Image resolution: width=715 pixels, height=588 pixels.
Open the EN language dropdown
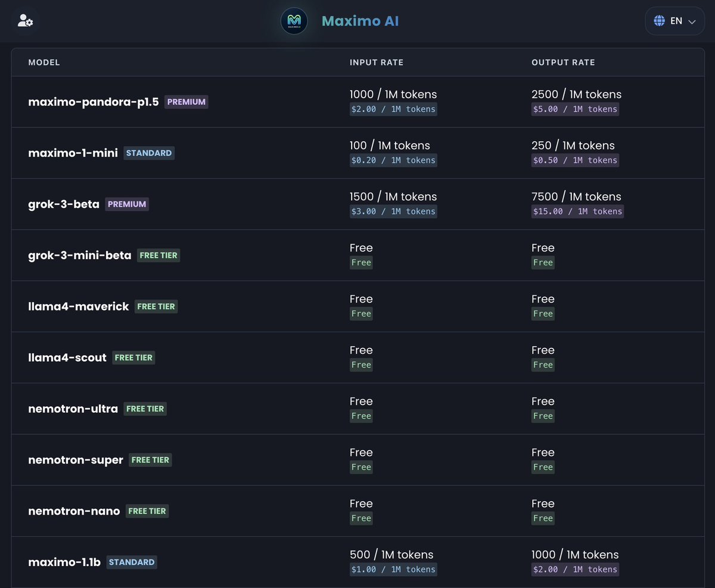674,21
